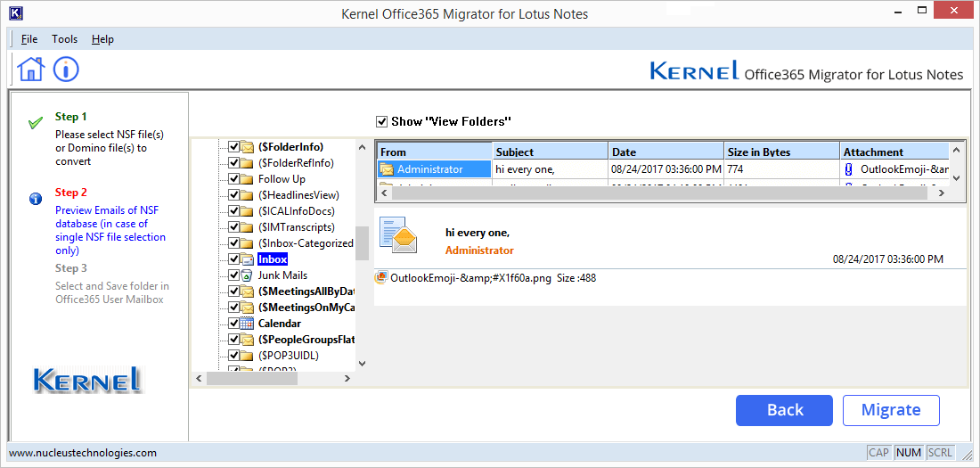
Task: Click the Back button
Action: tap(784, 410)
